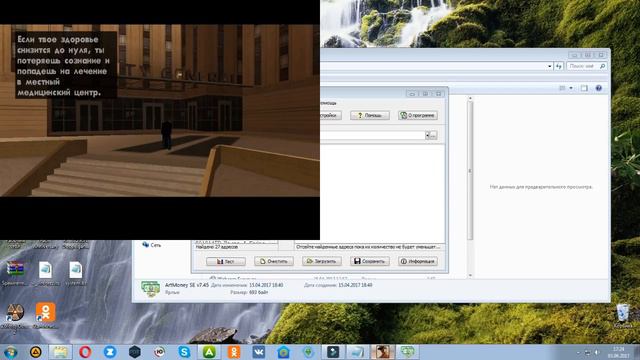Click Explorer refresh address button
The height and width of the screenshot is (360, 640).
pos(559,66)
